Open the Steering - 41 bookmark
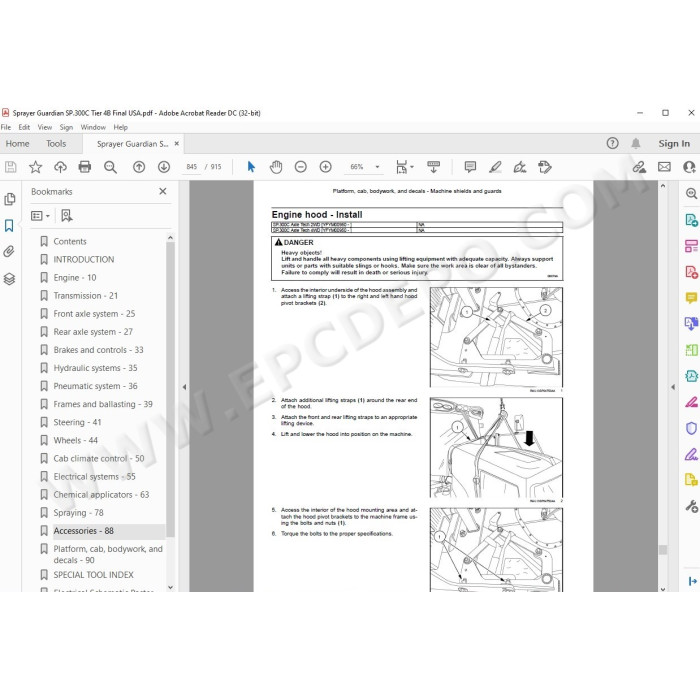This screenshot has width=700, height=700. tap(77, 422)
